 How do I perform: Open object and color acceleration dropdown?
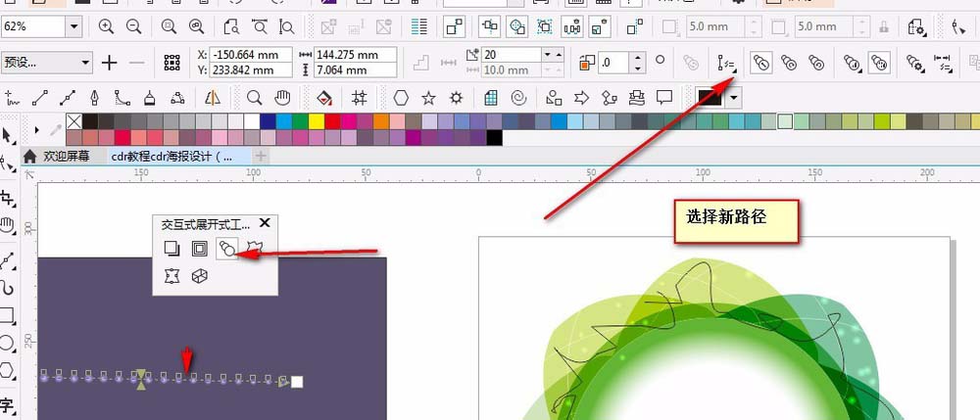point(853,63)
